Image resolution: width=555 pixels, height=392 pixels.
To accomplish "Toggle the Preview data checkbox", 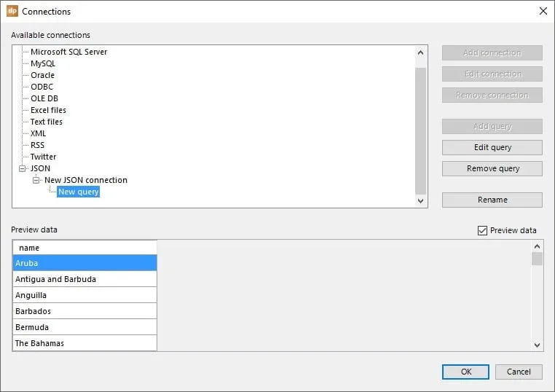I will pyautogui.click(x=482, y=230).
